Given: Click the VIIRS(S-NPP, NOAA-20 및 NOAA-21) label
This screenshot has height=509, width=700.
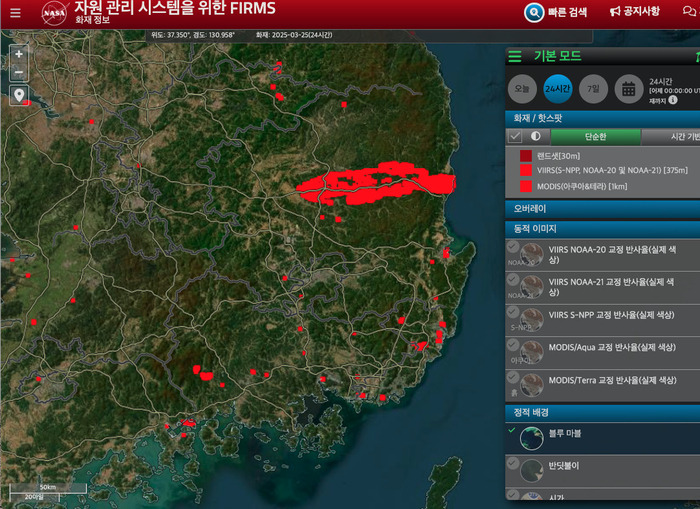Looking at the screenshot, I should click(x=612, y=170).
